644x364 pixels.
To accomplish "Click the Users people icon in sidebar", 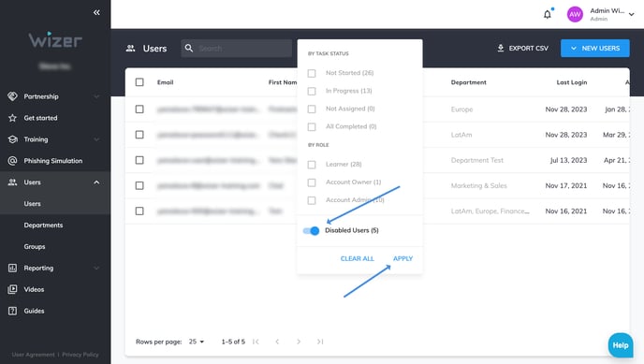I will [13, 182].
